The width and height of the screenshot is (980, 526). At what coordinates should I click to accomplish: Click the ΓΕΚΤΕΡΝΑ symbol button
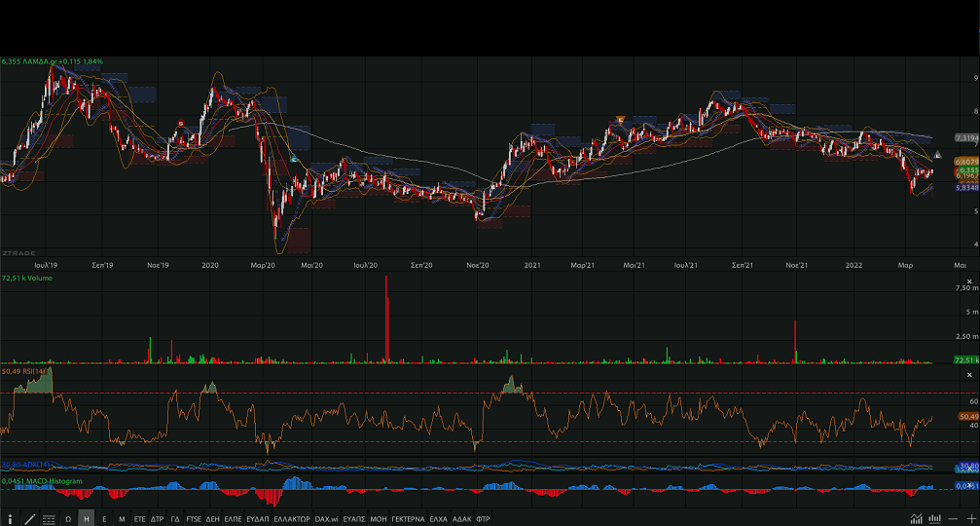pyautogui.click(x=408, y=518)
